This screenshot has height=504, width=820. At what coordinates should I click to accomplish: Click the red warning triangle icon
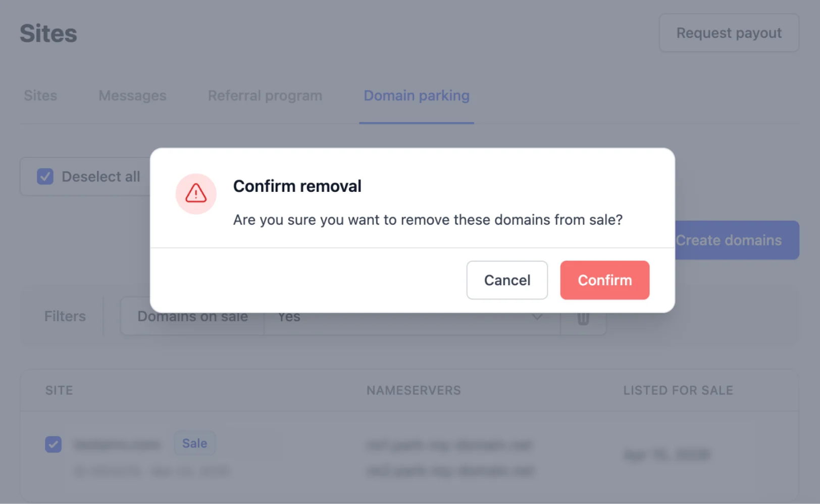click(x=196, y=193)
